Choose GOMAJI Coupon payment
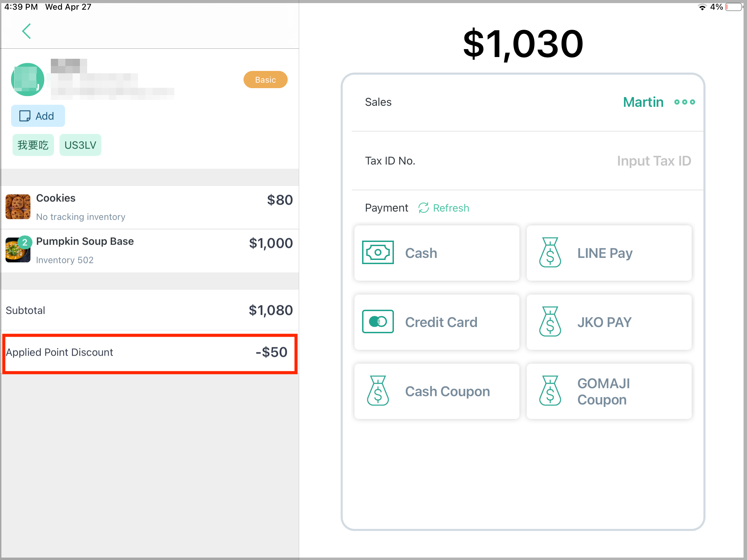Image resolution: width=747 pixels, height=560 pixels. (609, 391)
